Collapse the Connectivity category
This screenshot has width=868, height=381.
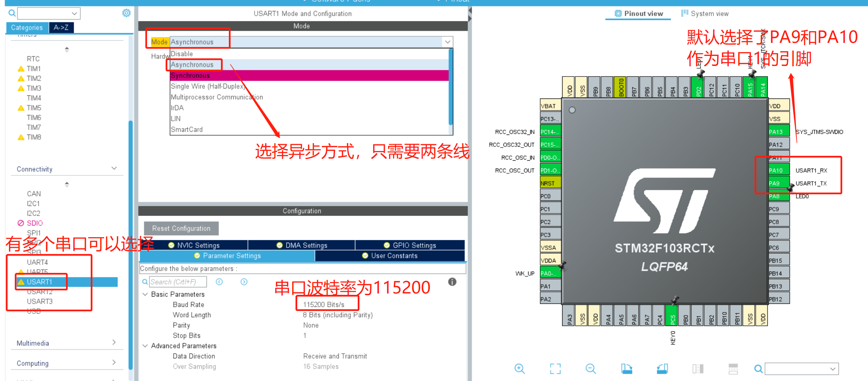pyautogui.click(x=114, y=169)
